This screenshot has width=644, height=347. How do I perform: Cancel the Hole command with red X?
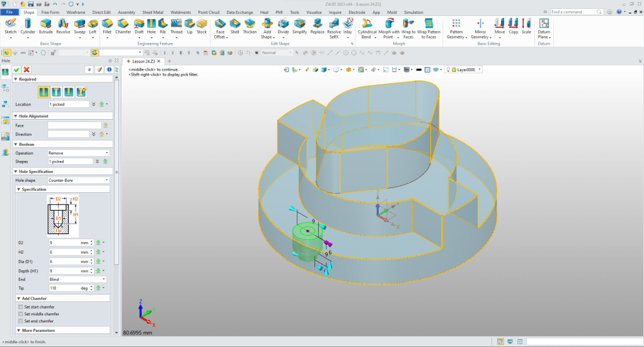point(26,69)
